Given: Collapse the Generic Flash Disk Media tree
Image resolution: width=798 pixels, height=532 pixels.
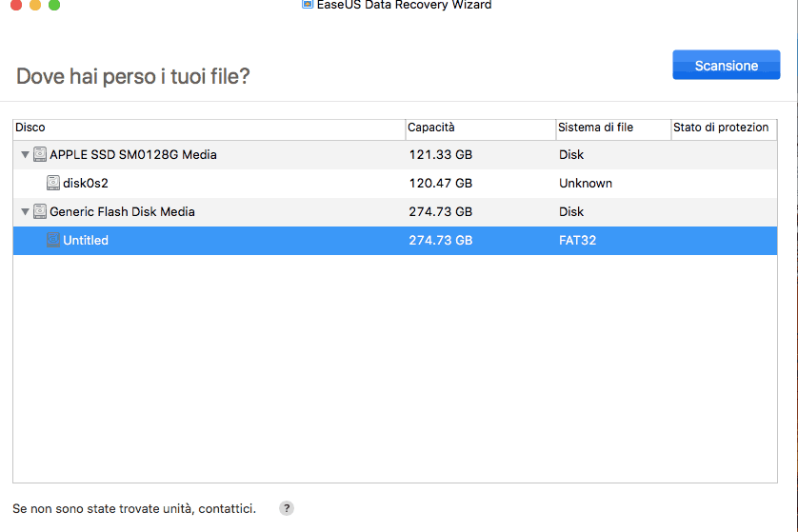Looking at the screenshot, I should (x=25, y=211).
